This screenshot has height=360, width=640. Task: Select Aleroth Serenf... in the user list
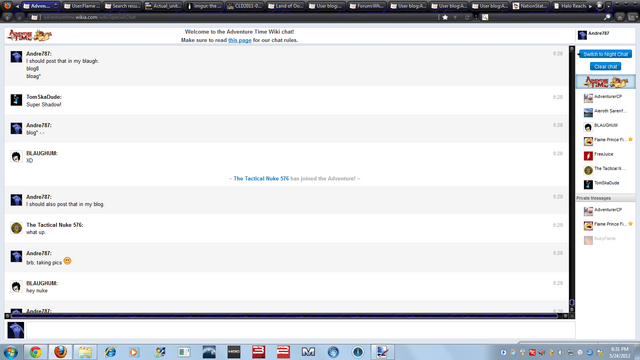(605, 111)
